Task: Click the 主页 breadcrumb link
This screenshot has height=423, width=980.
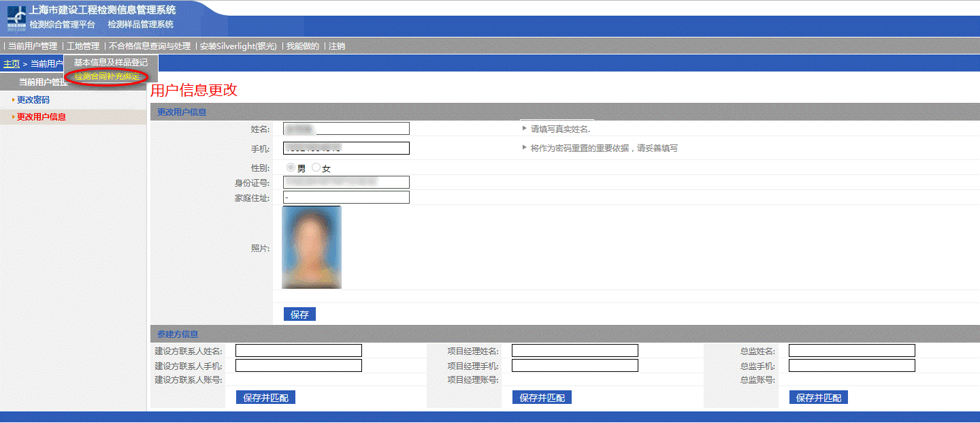Action: [x=12, y=63]
